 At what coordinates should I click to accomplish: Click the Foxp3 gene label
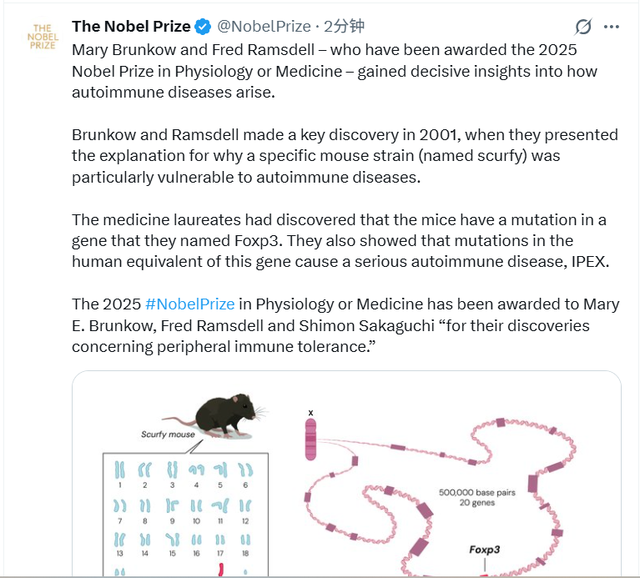(485, 550)
